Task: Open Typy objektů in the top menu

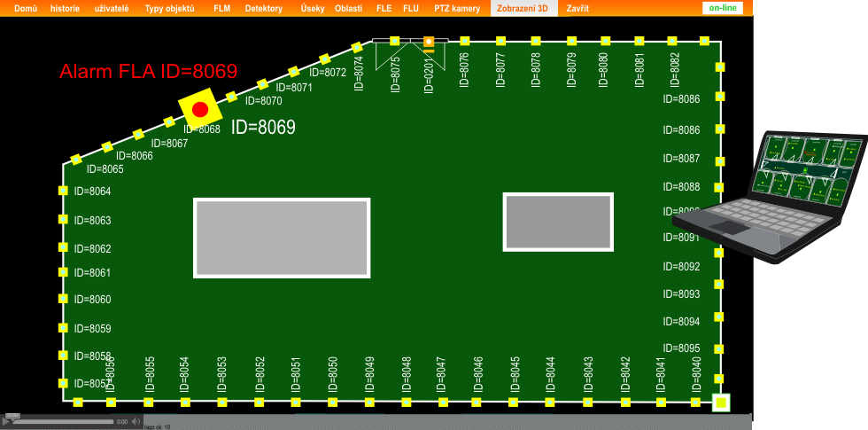Action: tap(169, 8)
